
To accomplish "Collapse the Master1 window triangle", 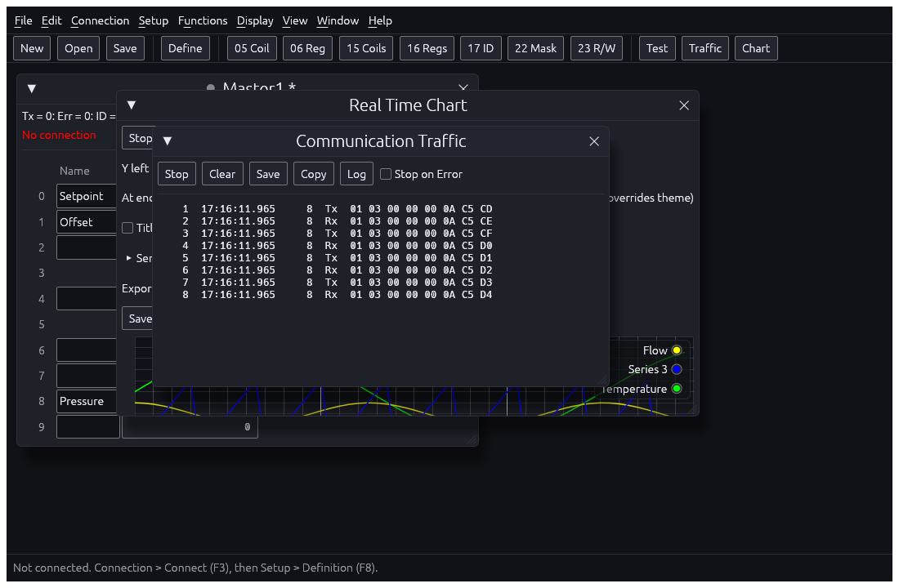I will click(x=32, y=88).
